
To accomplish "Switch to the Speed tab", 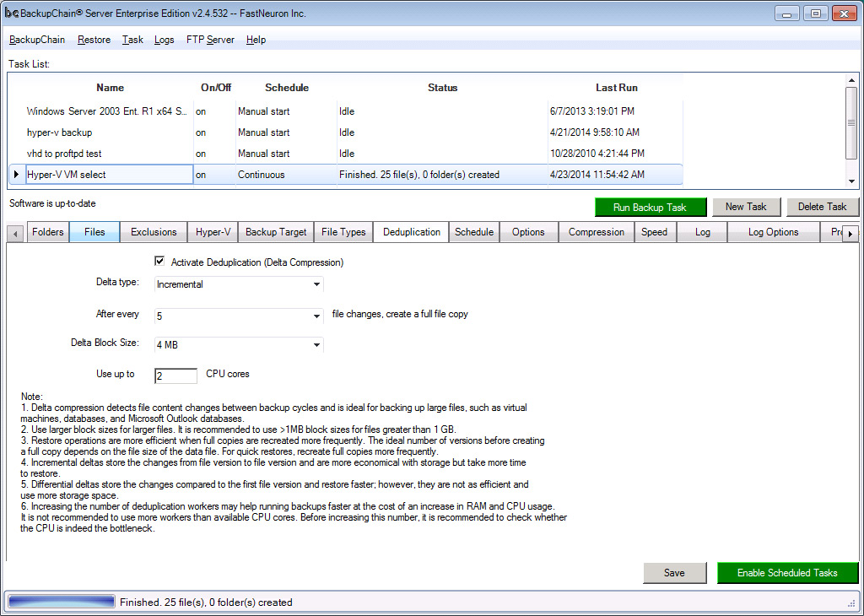I will 654,232.
